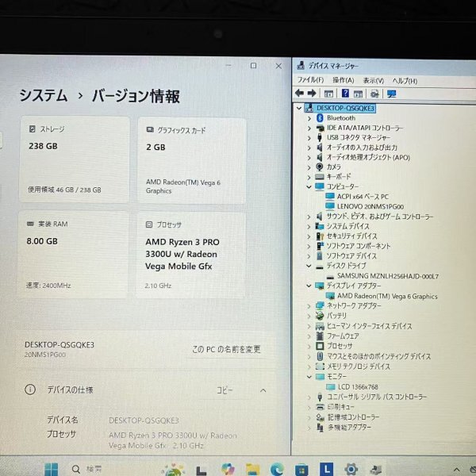Click the プロセッサ icon in Device Manager tree
476x476 pixels.
(x=320, y=346)
